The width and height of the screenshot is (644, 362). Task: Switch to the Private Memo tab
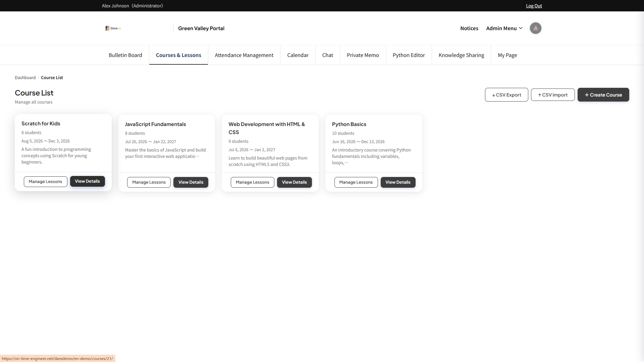tap(363, 55)
